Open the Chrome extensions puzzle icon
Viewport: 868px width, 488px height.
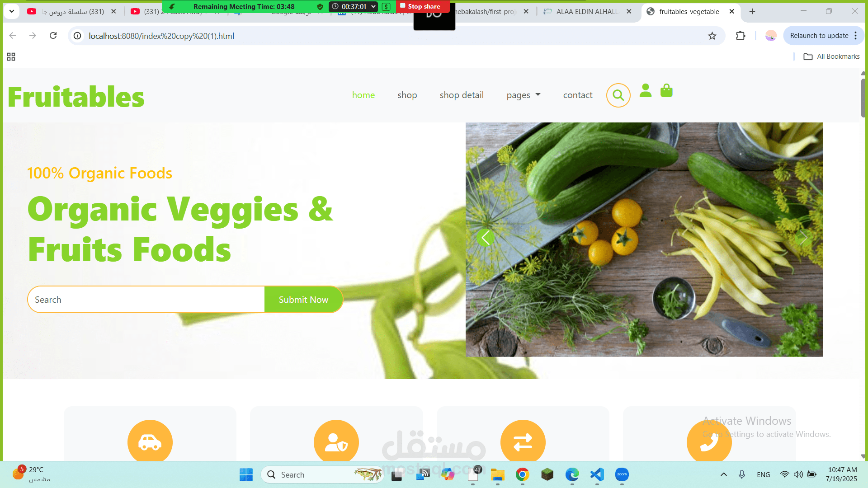click(x=741, y=36)
